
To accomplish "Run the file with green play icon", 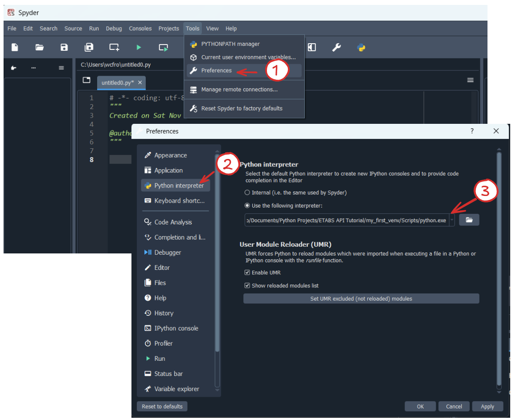I will pyautogui.click(x=139, y=47).
